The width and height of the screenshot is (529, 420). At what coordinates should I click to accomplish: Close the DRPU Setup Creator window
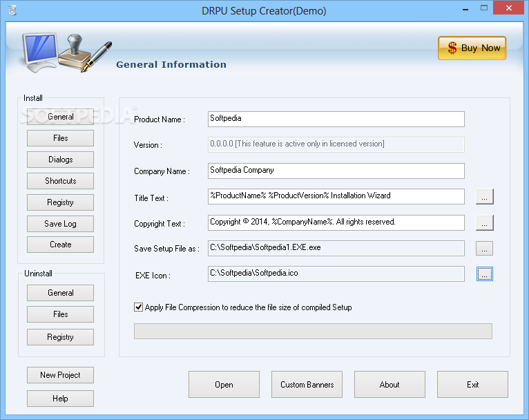509,8
